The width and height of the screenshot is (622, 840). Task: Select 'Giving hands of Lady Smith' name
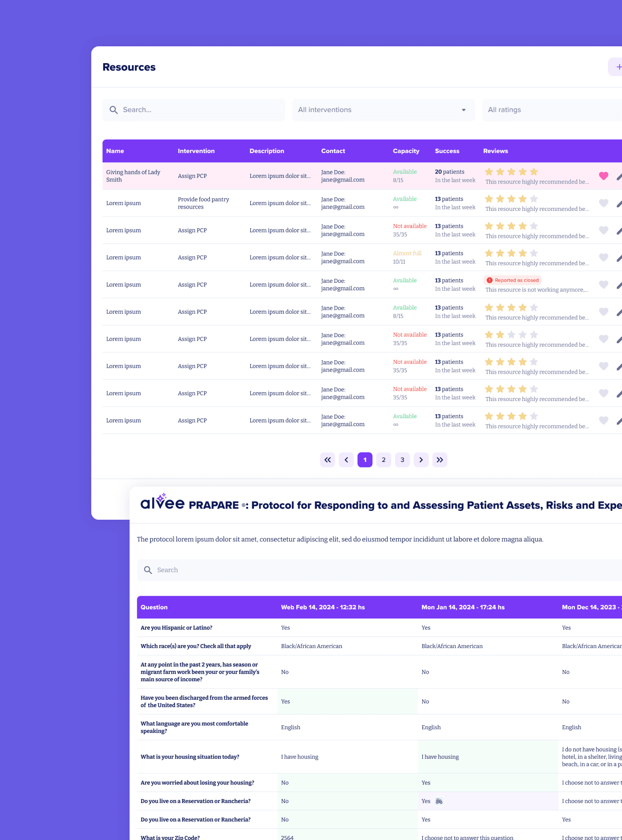pyautogui.click(x=133, y=176)
